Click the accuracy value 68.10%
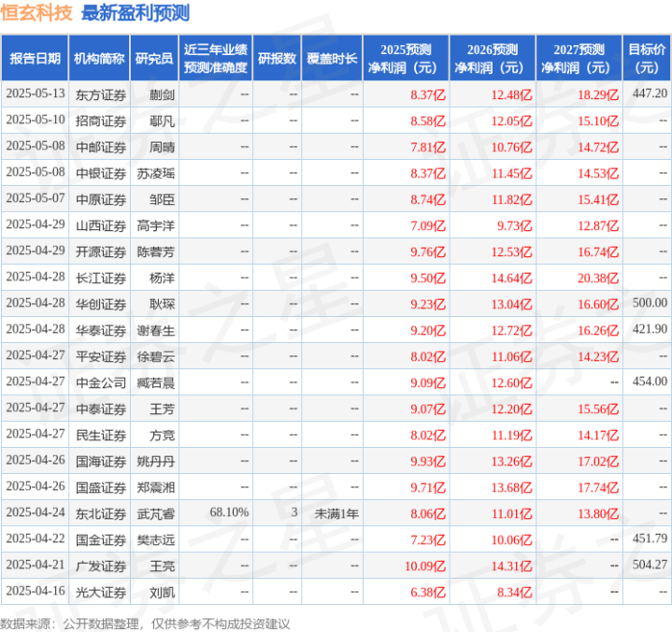Screen dimensions: 672x632 pyautogui.click(x=229, y=512)
